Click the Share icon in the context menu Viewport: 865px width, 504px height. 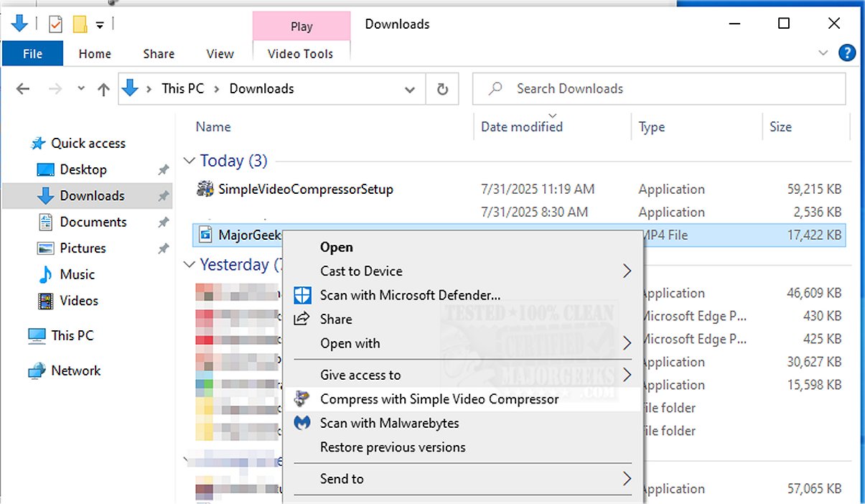(x=303, y=319)
